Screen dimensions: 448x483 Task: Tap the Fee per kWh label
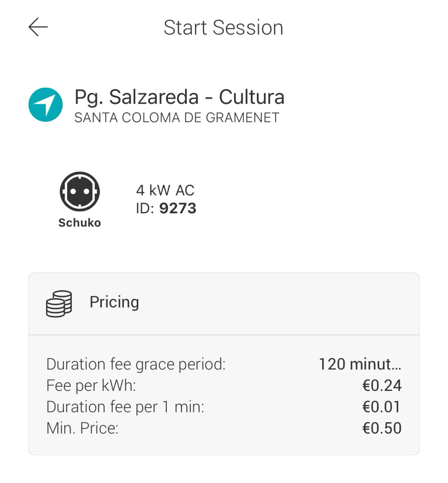pos(91,386)
